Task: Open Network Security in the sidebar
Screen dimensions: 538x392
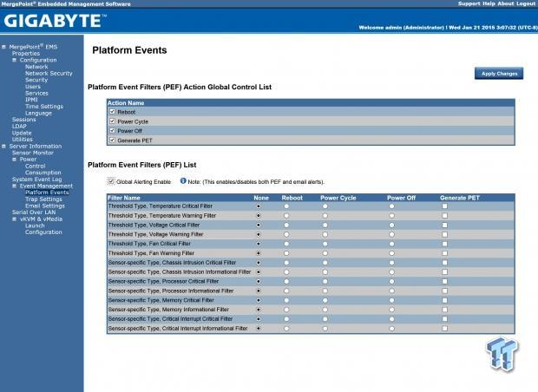Action: [49, 73]
